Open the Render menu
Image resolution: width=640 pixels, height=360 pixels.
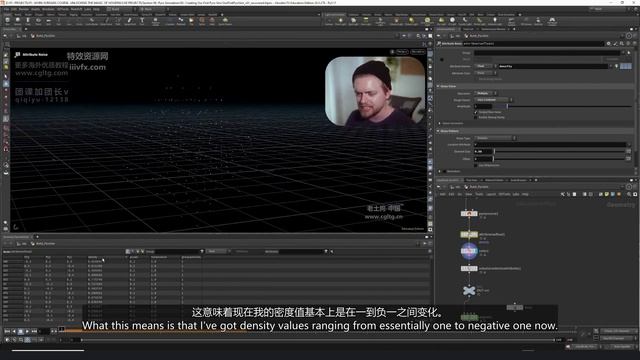pyautogui.click(x=24, y=9)
